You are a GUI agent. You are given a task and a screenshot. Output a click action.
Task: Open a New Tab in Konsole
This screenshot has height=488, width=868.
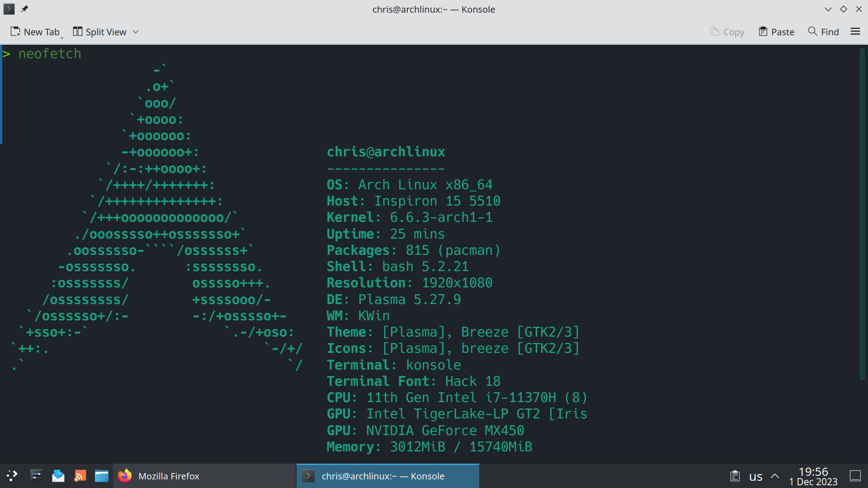[x=35, y=32]
